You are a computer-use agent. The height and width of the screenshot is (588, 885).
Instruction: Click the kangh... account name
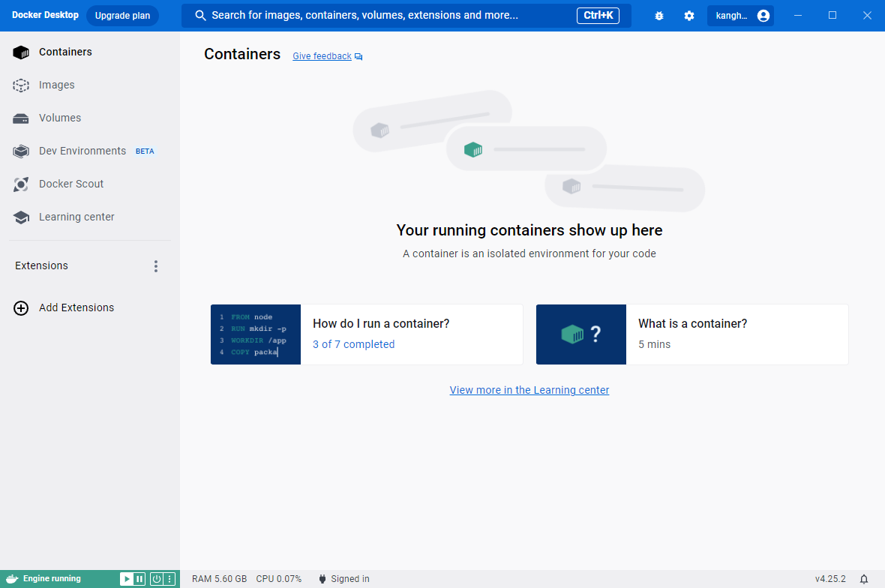[x=731, y=16]
